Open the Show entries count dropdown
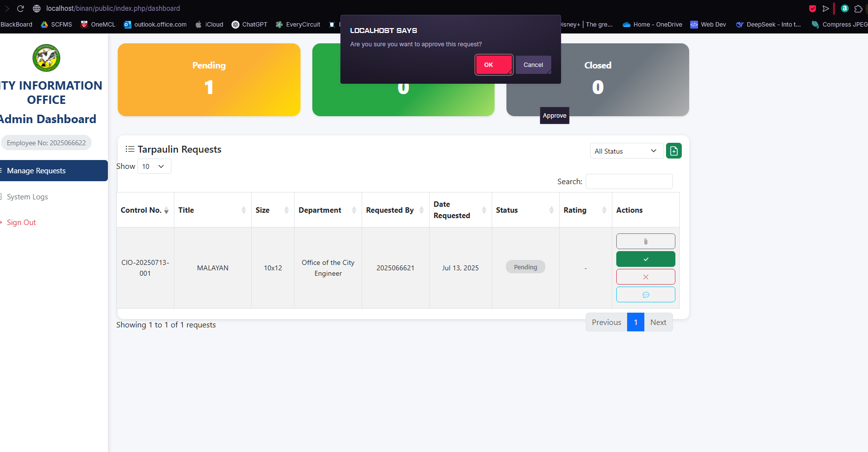The width and height of the screenshot is (868, 452). (154, 166)
